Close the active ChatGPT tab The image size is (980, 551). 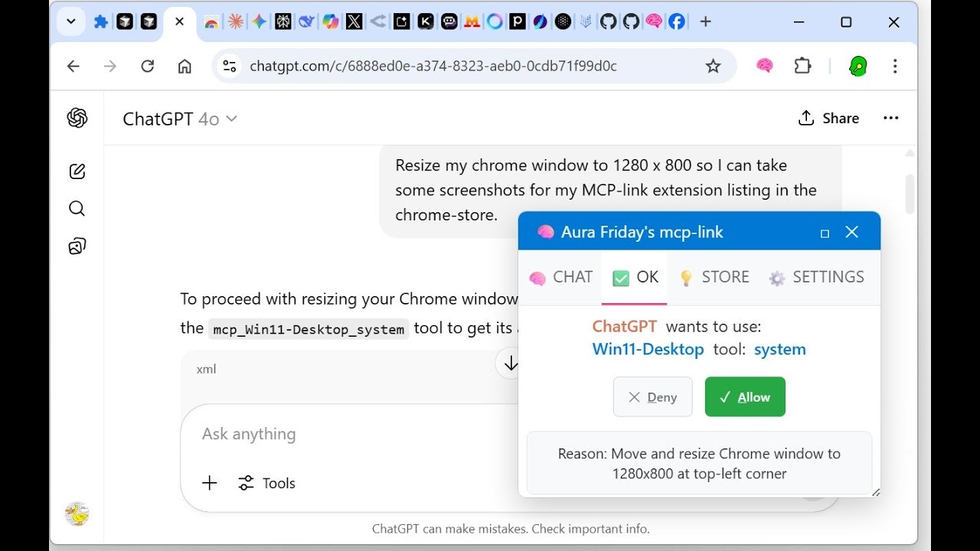[179, 22]
